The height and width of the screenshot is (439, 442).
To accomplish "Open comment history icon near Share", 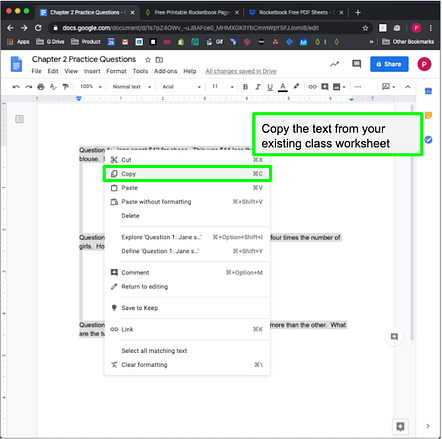I will 357,64.
